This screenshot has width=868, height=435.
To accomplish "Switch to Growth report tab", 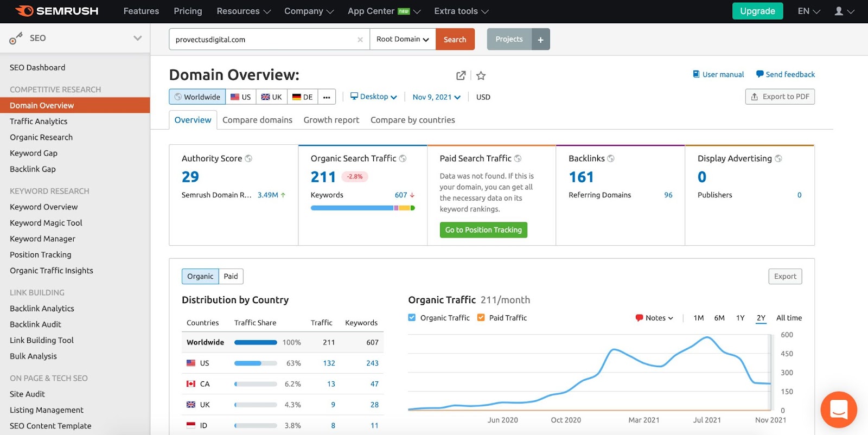I will point(331,120).
